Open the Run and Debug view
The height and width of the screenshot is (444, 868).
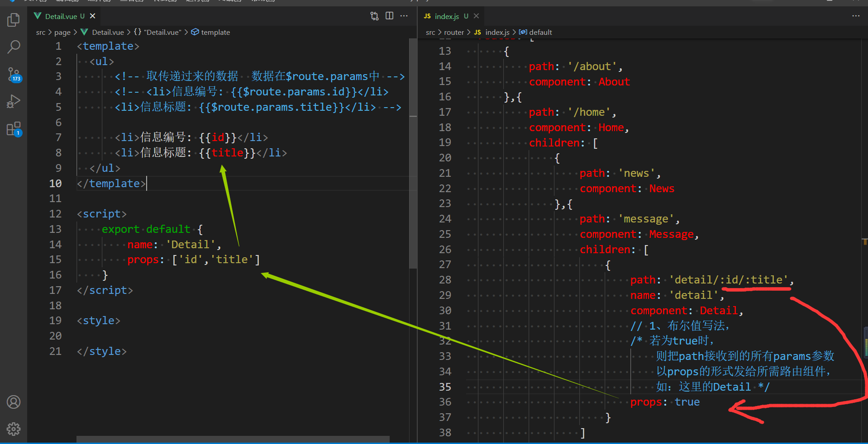14,101
